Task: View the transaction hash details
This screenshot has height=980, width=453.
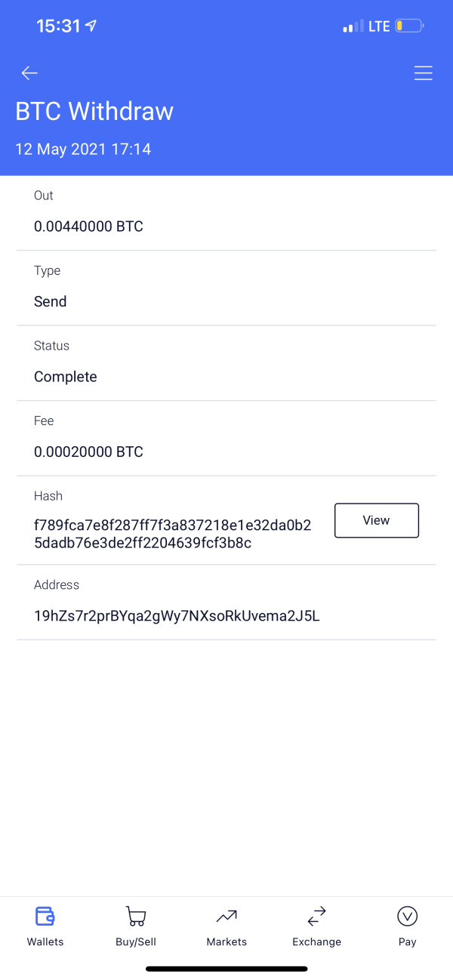Action: (377, 520)
